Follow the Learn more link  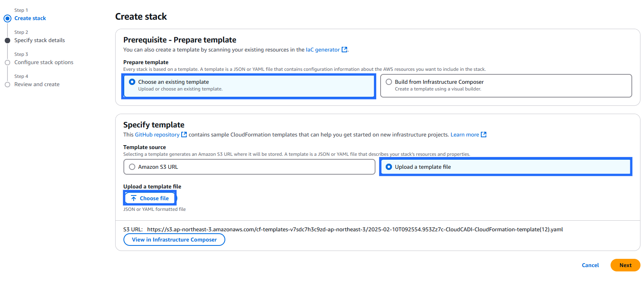[464, 135]
